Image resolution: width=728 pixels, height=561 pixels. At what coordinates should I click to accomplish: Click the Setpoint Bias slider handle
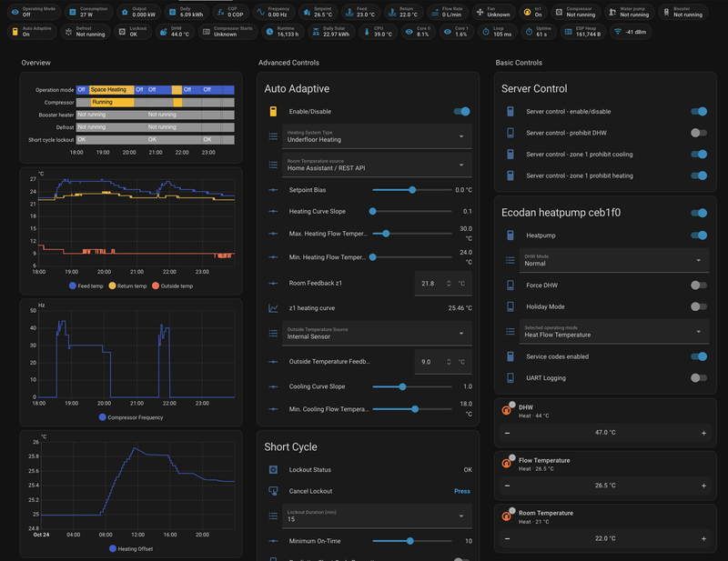[412, 190]
